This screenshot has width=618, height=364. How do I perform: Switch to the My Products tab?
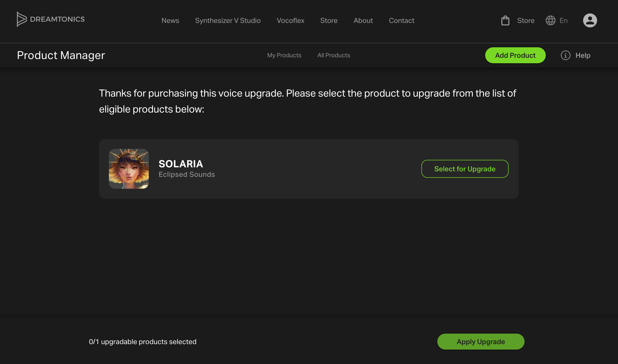[284, 55]
